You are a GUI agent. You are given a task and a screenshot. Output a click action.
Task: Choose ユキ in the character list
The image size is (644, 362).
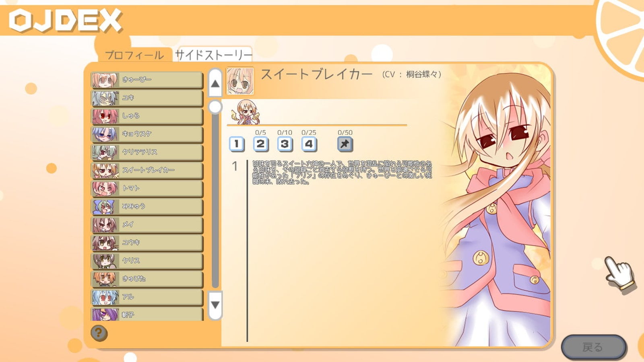147,98
